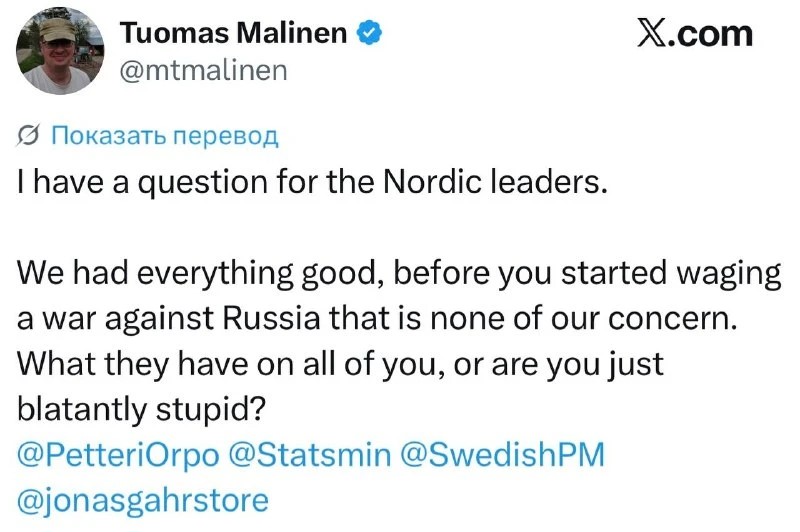Open the @Statsmin mention
800x532 pixels.
pos(310,454)
